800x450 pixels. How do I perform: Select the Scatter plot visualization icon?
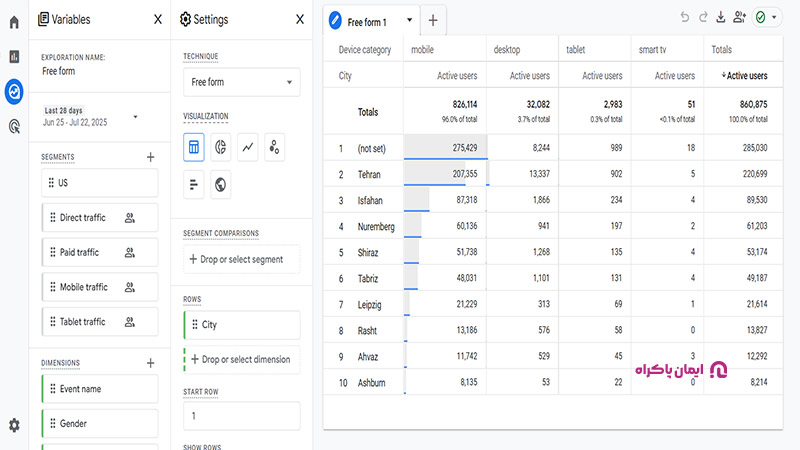(x=274, y=147)
